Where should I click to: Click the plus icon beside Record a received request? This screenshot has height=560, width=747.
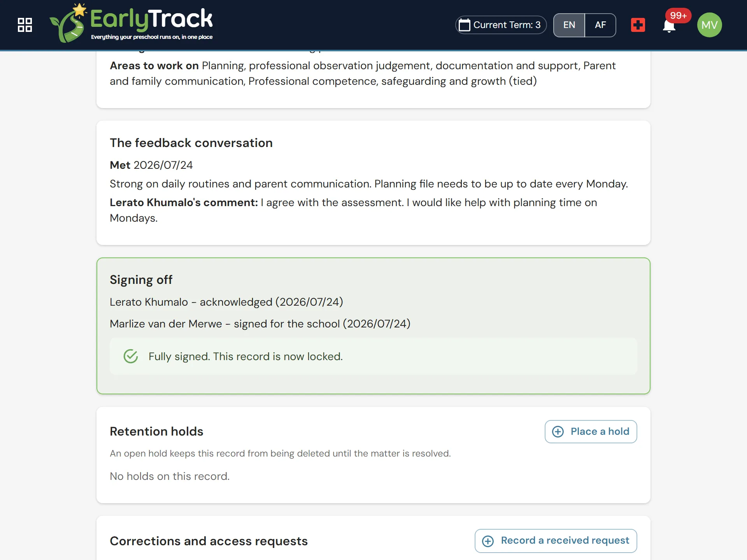pyautogui.click(x=488, y=541)
